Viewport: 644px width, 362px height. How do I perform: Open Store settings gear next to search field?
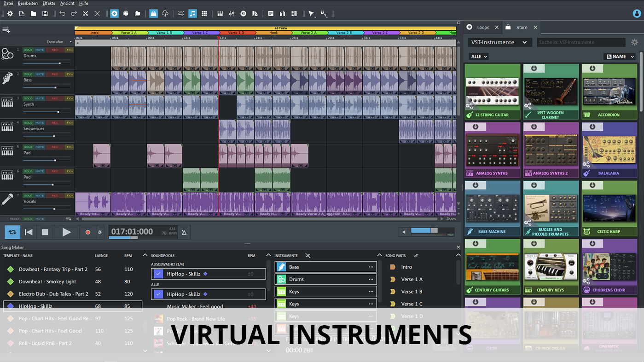coord(635,42)
